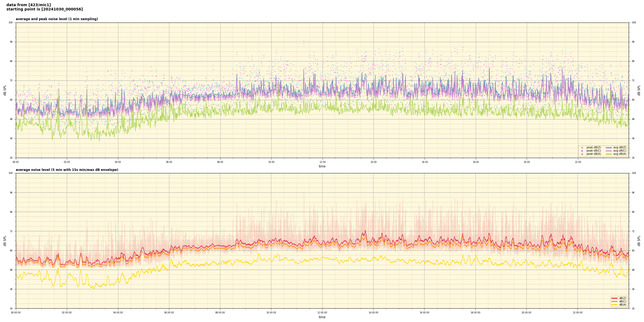Click the 'time' x-axis label under bottom chart
The height and width of the screenshot is (322, 644).
pyautogui.click(x=322, y=317)
